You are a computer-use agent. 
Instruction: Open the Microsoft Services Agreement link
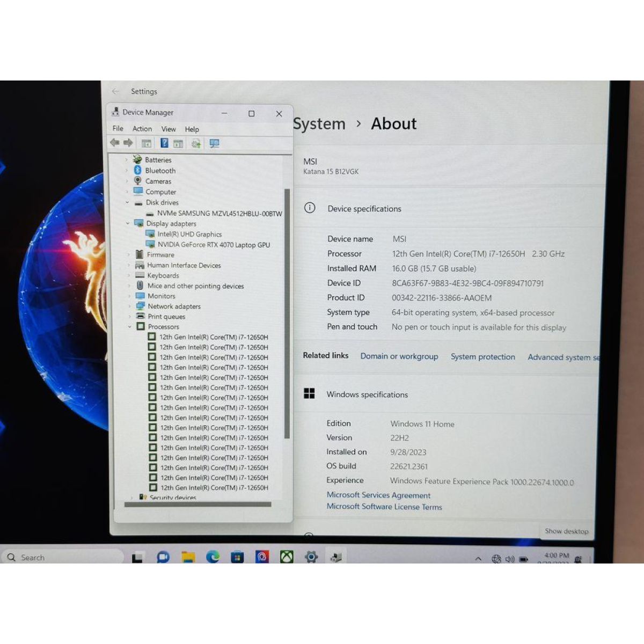(x=378, y=495)
